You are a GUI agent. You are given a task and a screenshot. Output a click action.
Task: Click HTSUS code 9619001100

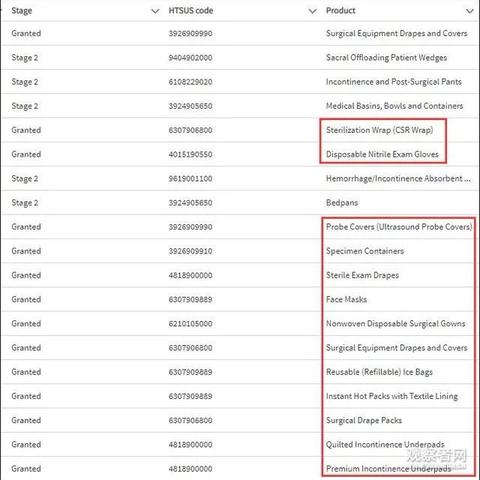click(190, 179)
